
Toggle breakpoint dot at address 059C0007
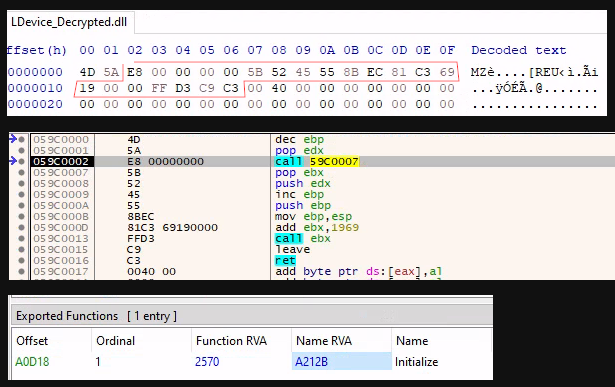click(22, 172)
